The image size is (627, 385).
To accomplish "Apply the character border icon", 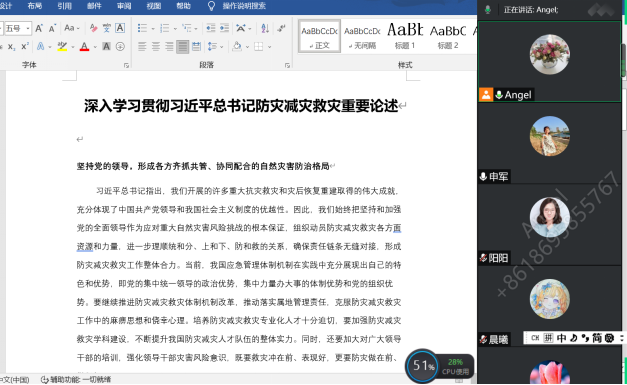I will pos(120,28).
